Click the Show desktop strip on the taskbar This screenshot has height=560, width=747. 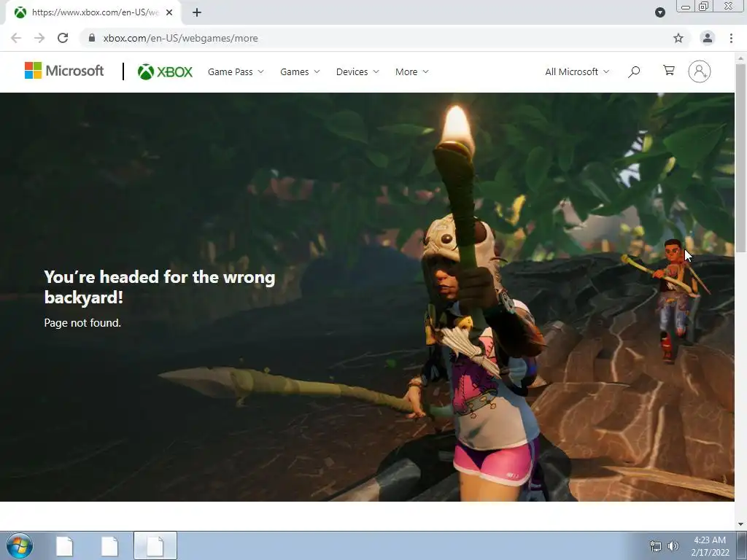click(x=742, y=545)
